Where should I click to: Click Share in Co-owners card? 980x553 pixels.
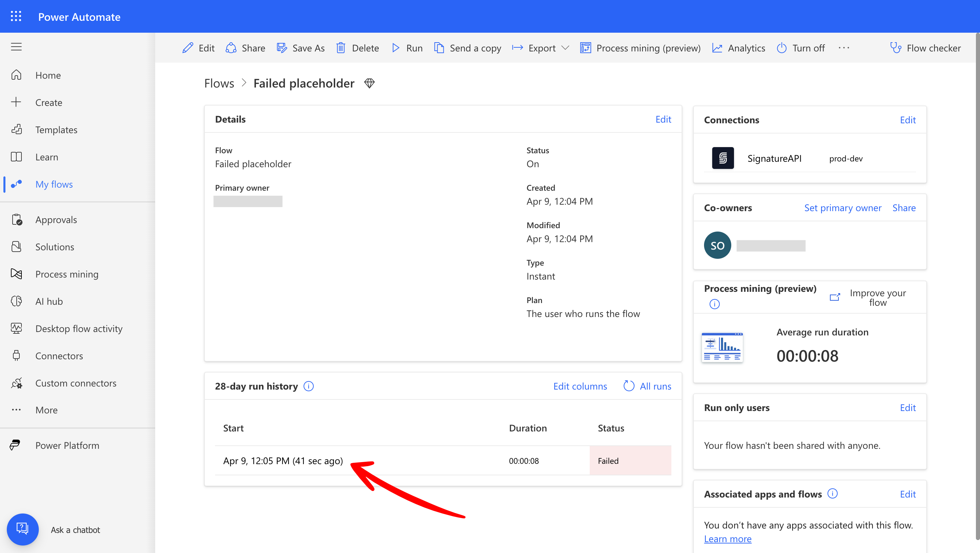coord(904,208)
